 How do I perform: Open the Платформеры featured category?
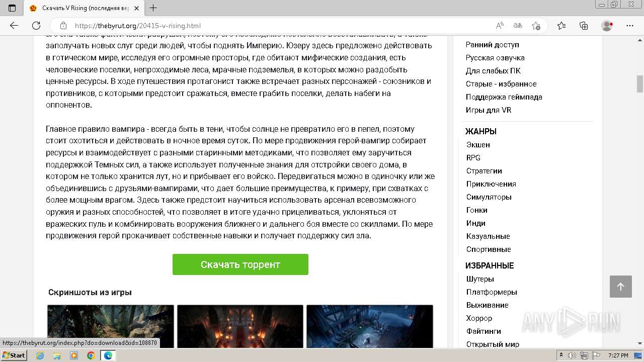492,292
